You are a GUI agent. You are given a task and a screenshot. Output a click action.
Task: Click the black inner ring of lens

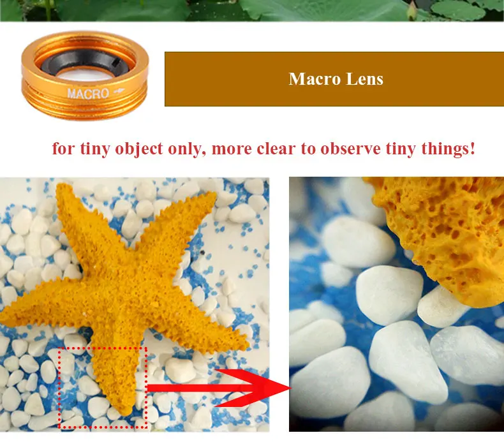(84, 61)
